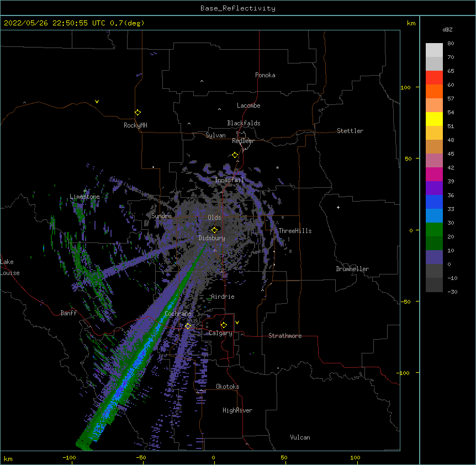The width and height of the screenshot is (476, 465).
Task: Click the ThreeHills city label
Action: tap(295, 231)
